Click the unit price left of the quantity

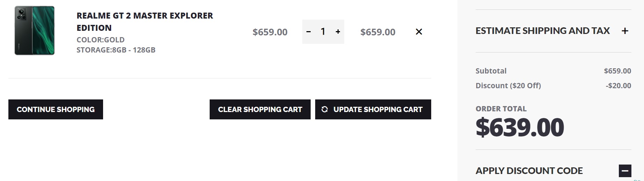270,32
